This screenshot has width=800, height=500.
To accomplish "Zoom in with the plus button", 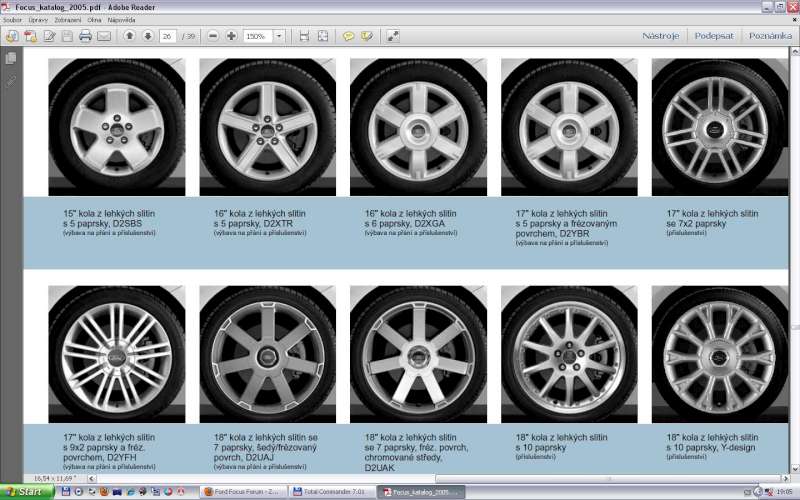I will point(231,36).
